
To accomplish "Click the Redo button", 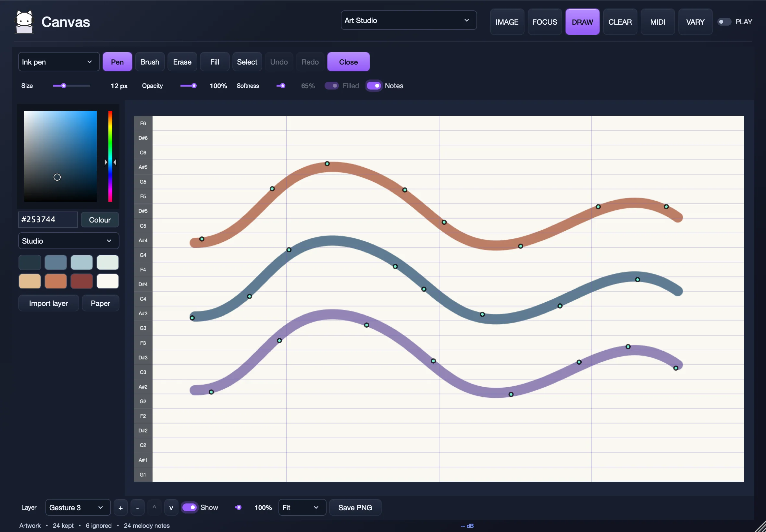I will pos(310,62).
